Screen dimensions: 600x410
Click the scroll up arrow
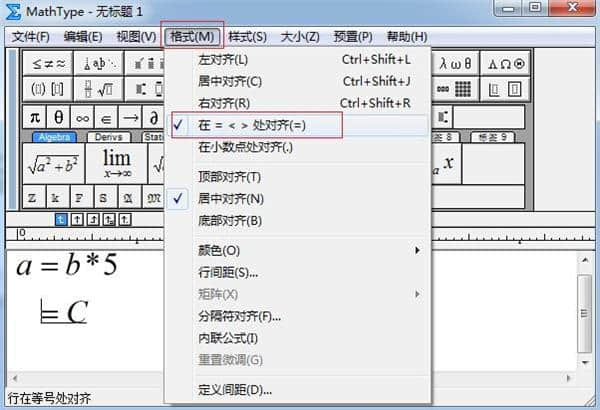pos(585,260)
